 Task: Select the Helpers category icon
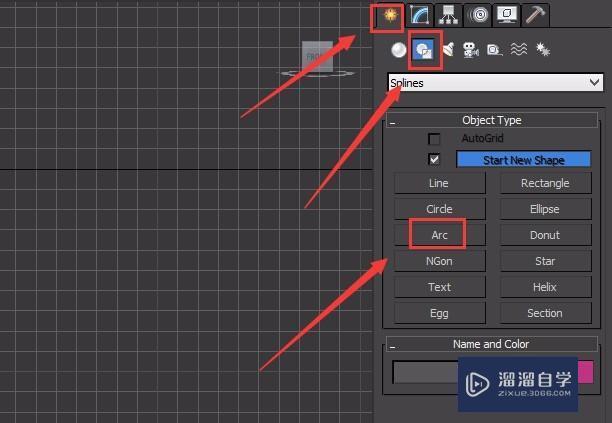coord(495,50)
